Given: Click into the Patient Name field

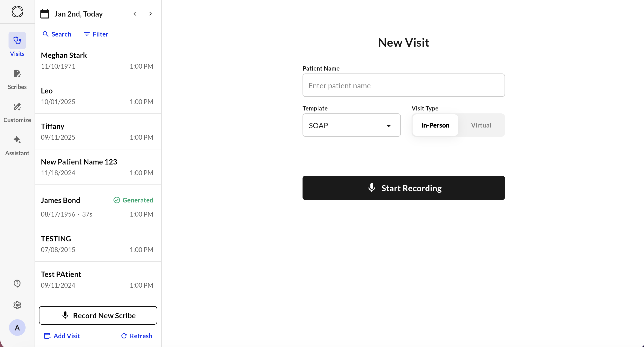Looking at the screenshot, I should click(403, 85).
